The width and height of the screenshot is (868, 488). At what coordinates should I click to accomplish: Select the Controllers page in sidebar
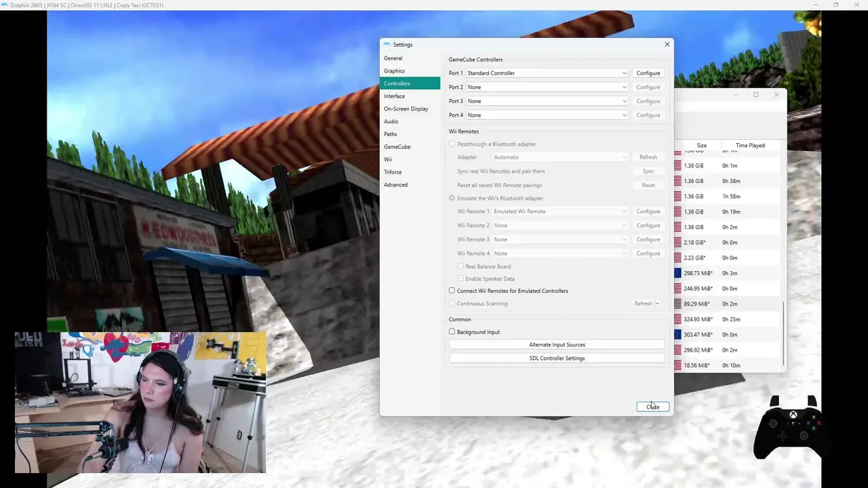click(410, 83)
